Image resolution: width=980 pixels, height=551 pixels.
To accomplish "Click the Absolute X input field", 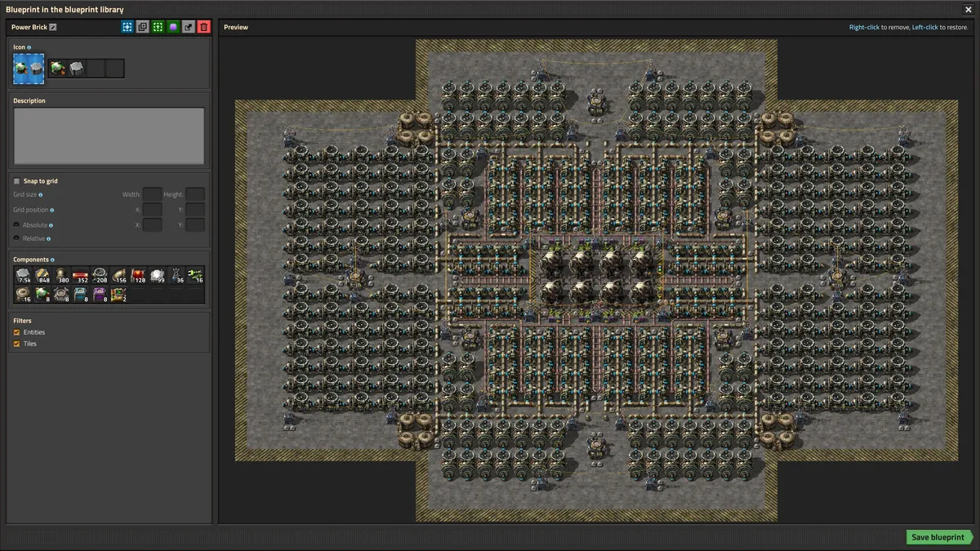I will click(x=152, y=224).
